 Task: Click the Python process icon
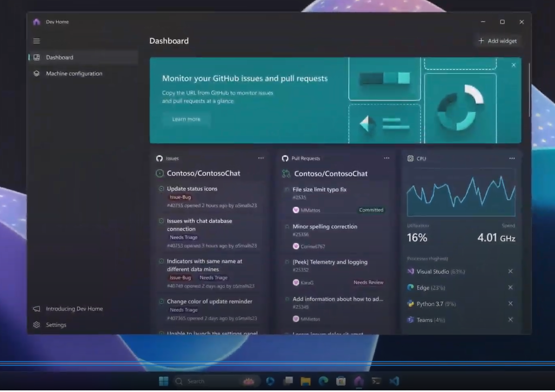click(x=411, y=304)
